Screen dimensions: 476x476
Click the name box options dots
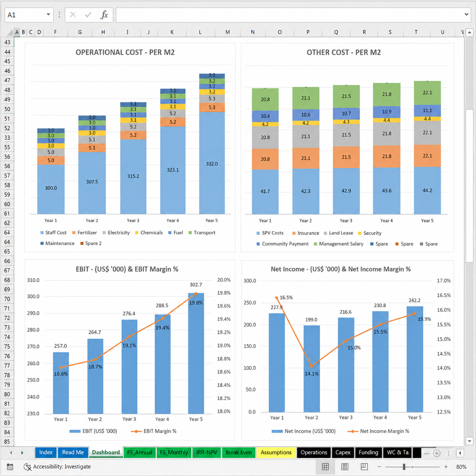tap(59, 15)
